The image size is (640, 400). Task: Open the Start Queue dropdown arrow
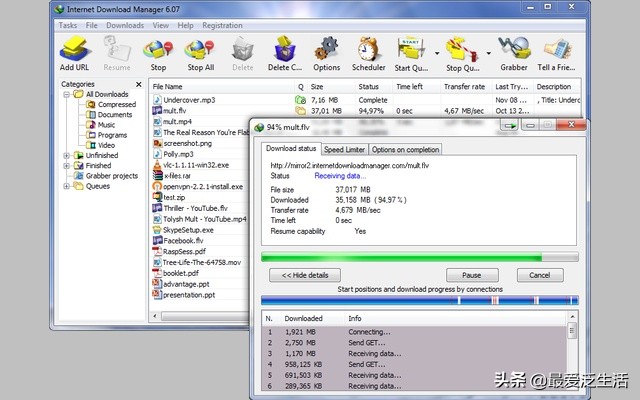click(437, 53)
